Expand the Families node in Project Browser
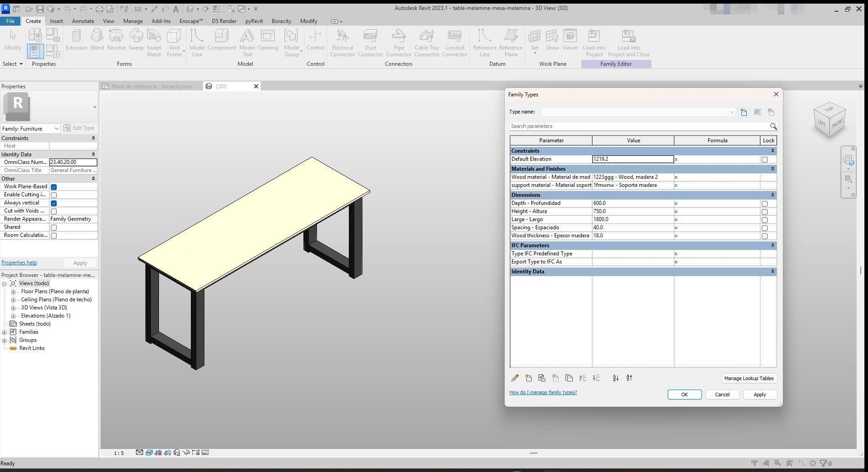This screenshot has width=868, height=472. (5, 332)
